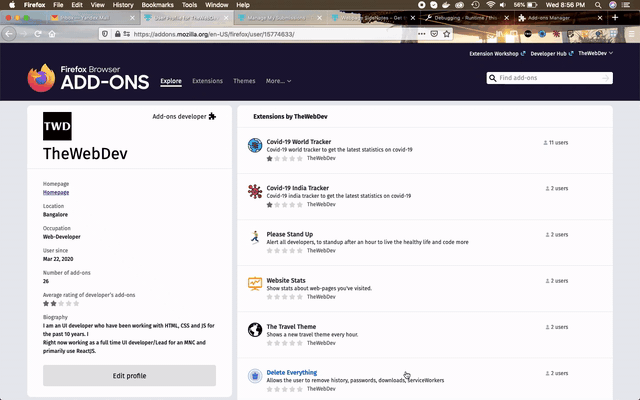640x400 pixels.
Task: Click the macOS notification center icon
Action: pos(626,5)
